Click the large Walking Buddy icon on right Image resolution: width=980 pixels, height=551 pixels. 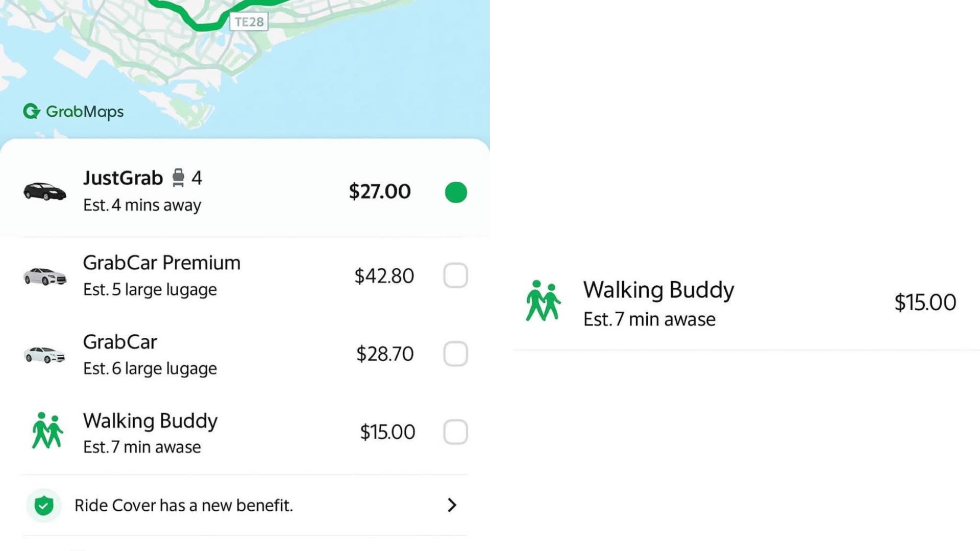(x=543, y=301)
